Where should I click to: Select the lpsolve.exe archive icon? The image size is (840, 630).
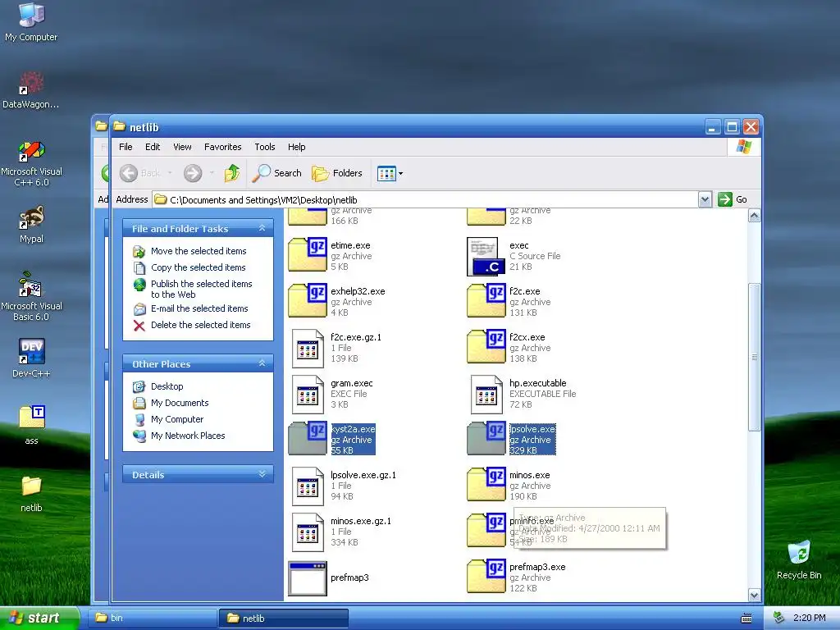(x=486, y=438)
